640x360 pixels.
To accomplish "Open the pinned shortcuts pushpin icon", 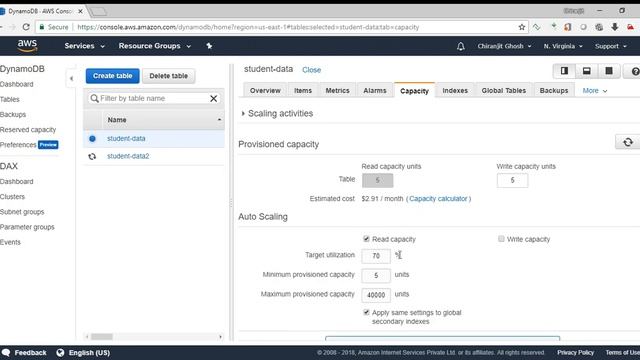I will pos(209,46).
